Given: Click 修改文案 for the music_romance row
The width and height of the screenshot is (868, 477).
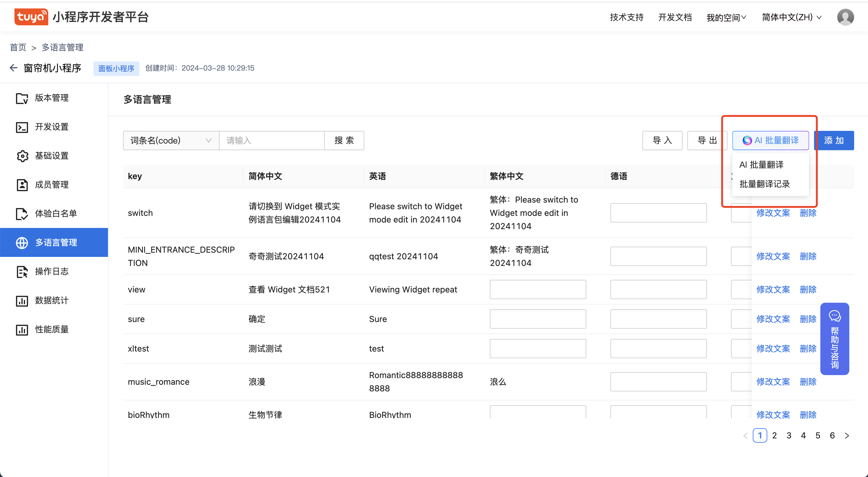Looking at the screenshot, I should (x=773, y=382).
